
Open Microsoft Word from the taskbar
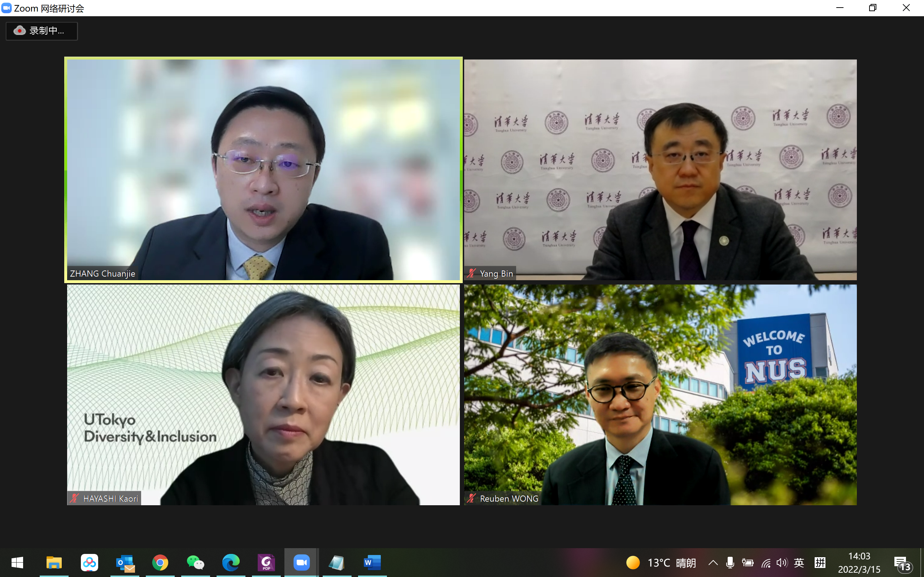coord(372,563)
